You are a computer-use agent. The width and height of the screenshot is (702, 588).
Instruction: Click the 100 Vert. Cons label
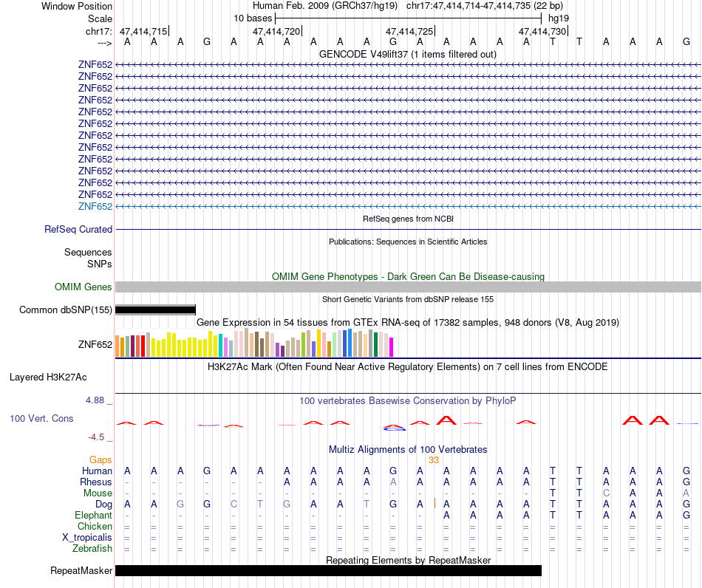click(x=41, y=418)
